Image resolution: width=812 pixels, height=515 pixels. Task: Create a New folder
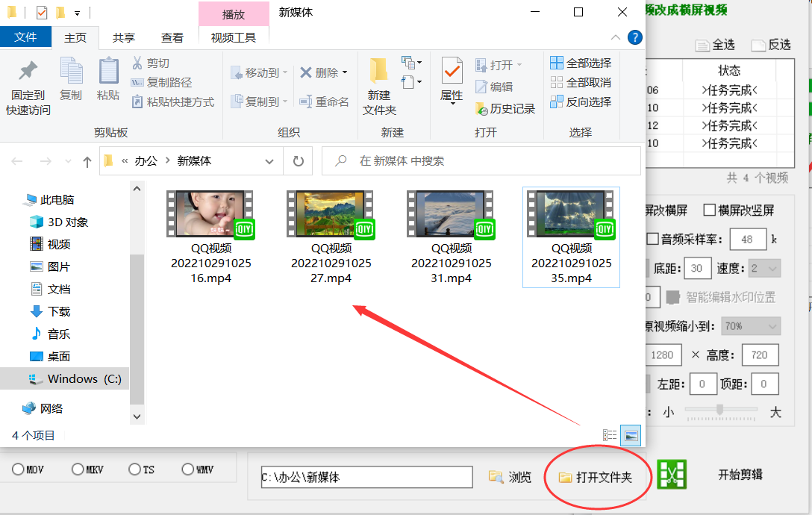point(380,87)
